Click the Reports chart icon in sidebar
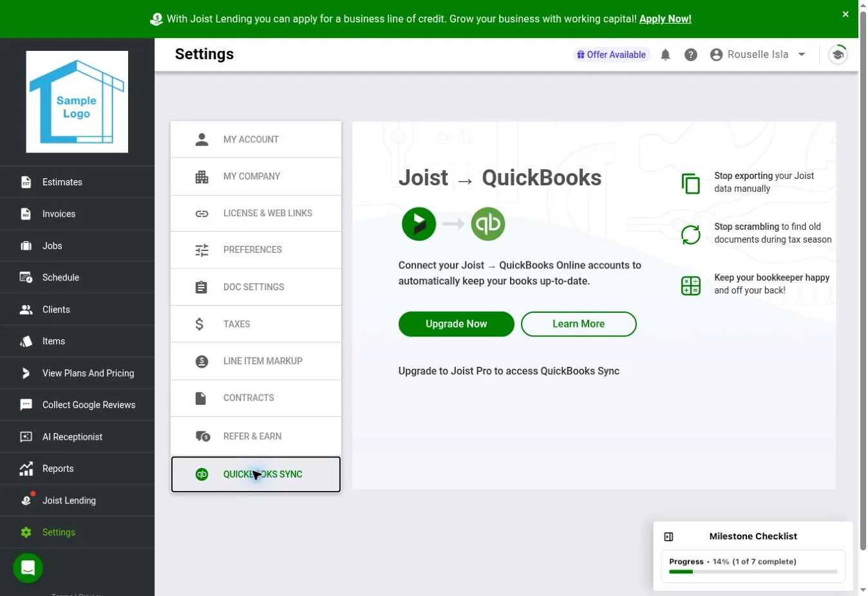This screenshot has height=596, width=868. pyautogui.click(x=26, y=469)
